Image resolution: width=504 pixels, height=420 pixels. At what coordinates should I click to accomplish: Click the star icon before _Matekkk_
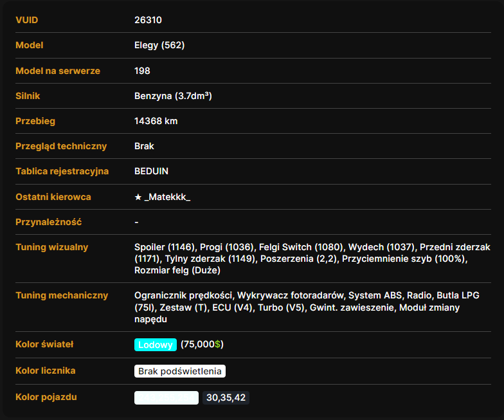[138, 197]
